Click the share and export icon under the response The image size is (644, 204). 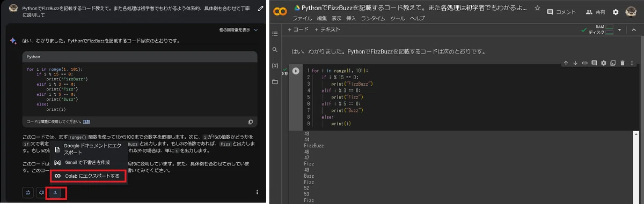[55, 192]
